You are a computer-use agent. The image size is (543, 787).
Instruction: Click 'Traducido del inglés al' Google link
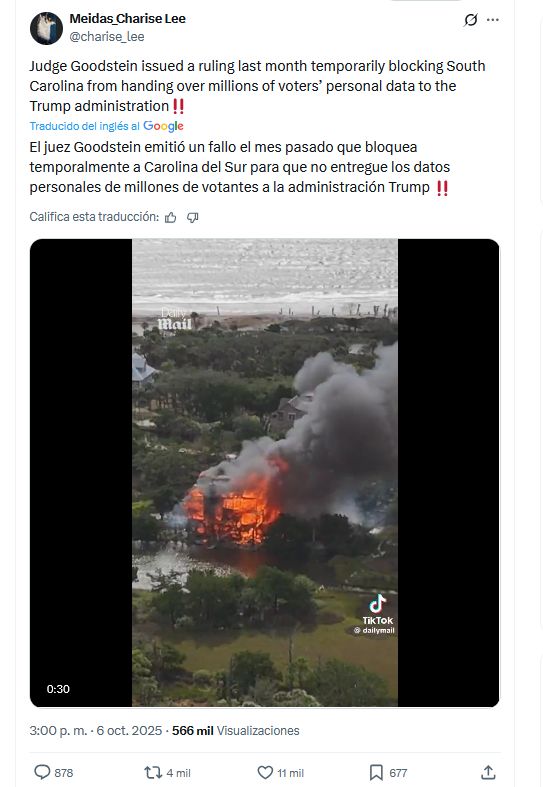pos(106,126)
